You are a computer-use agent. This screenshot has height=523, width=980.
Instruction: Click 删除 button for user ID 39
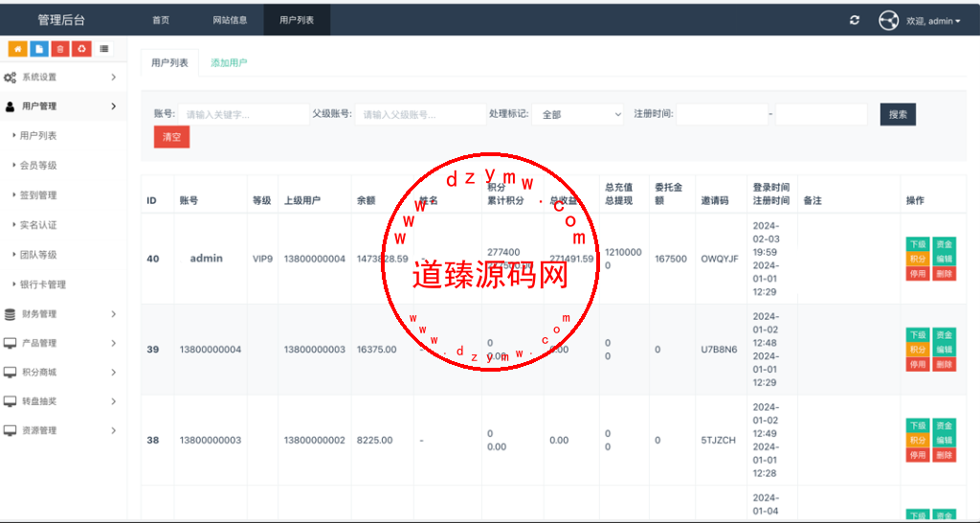945,364
